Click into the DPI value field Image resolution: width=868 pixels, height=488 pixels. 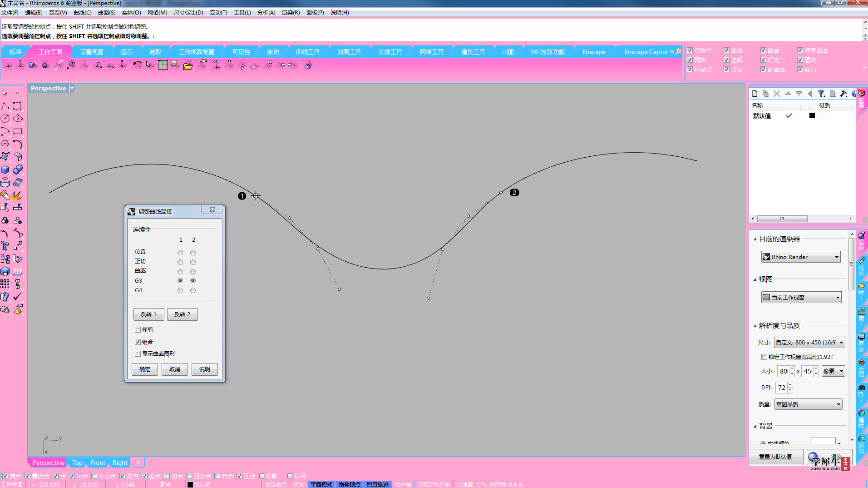click(781, 388)
